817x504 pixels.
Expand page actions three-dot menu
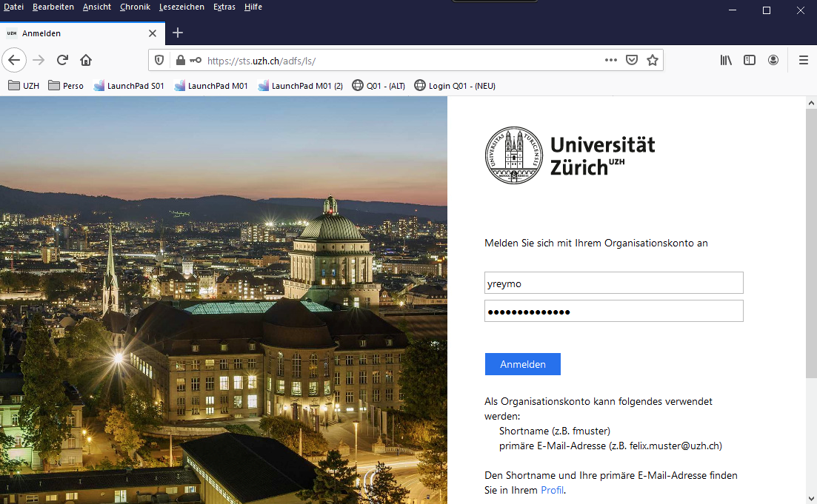[611, 60]
